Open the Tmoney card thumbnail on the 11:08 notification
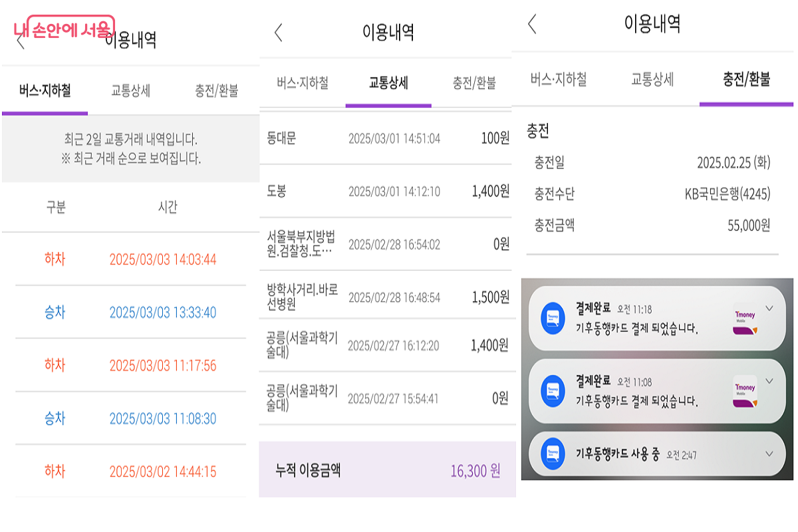Screen dimensions: 798x532 745,391
